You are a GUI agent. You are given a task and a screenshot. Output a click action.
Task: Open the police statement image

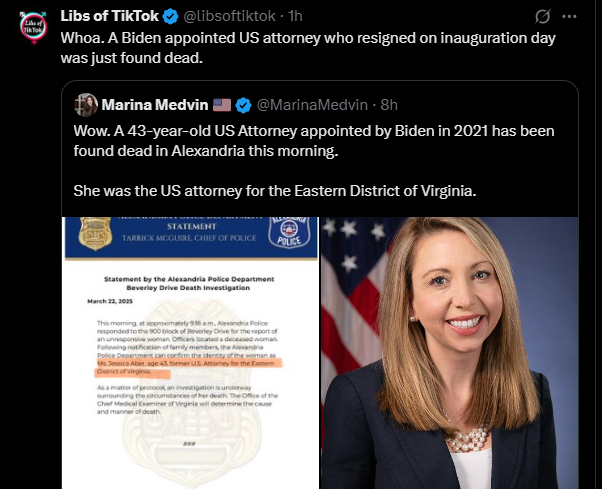(x=190, y=353)
